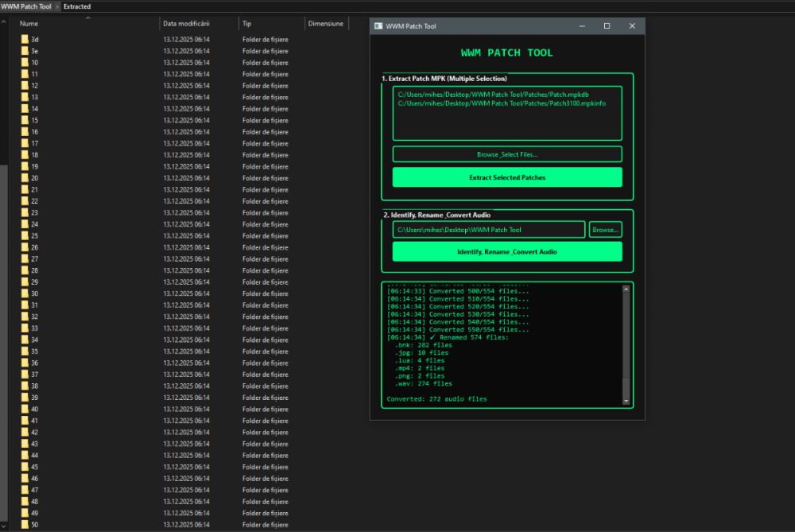Select the folder icon for 3d
The width and height of the screenshot is (795, 532).
tap(25, 39)
